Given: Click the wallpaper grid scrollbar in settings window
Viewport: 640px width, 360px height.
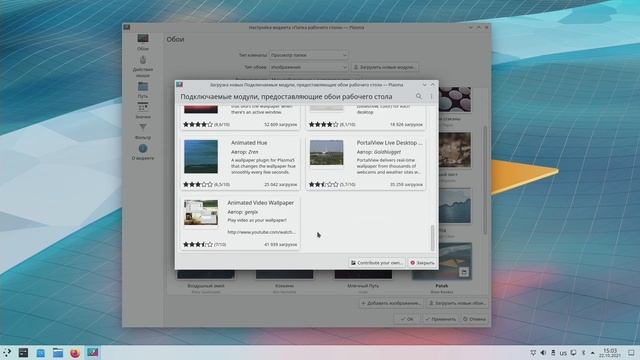Looking at the screenshot, I should click(485, 180).
